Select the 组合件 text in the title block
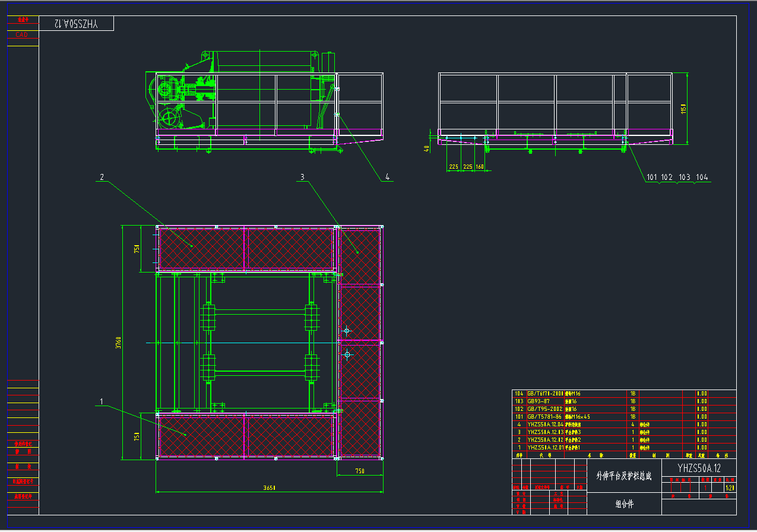The height and width of the screenshot is (532, 757). [x=624, y=504]
